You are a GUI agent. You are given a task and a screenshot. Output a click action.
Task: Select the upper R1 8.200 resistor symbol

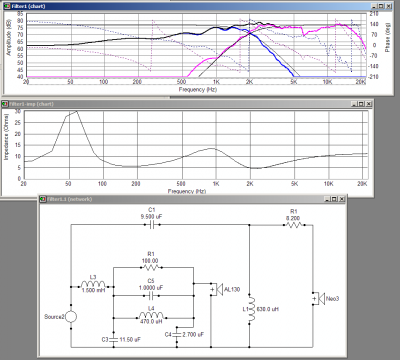pyautogui.click(x=293, y=225)
